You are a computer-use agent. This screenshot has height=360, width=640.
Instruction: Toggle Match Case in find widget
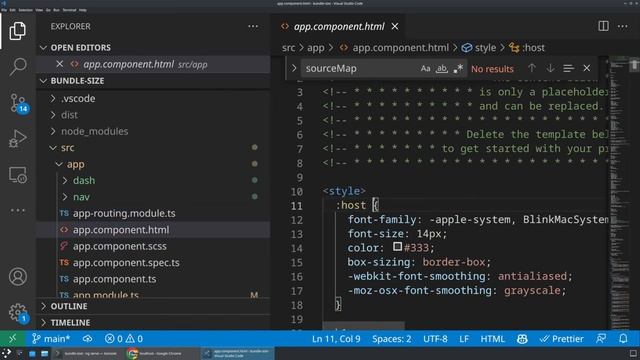pyautogui.click(x=425, y=69)
